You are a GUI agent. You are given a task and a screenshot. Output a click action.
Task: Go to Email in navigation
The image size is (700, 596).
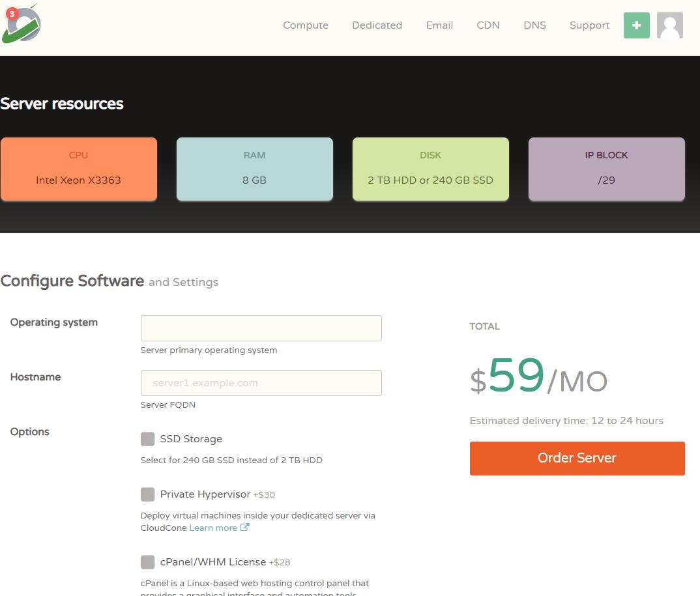click(x=439, y=25)
